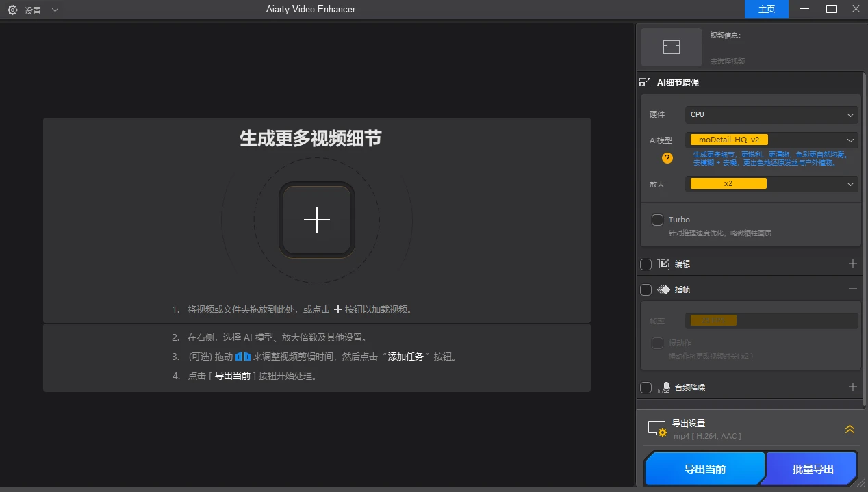Collapse the 插帧 section

coord(852,289)
